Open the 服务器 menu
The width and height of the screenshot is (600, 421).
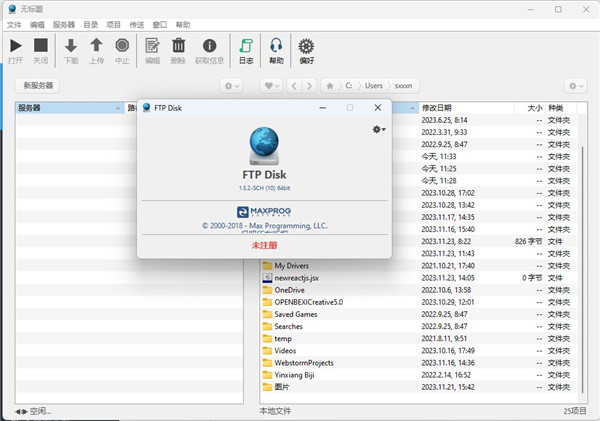tap(63, 23)
